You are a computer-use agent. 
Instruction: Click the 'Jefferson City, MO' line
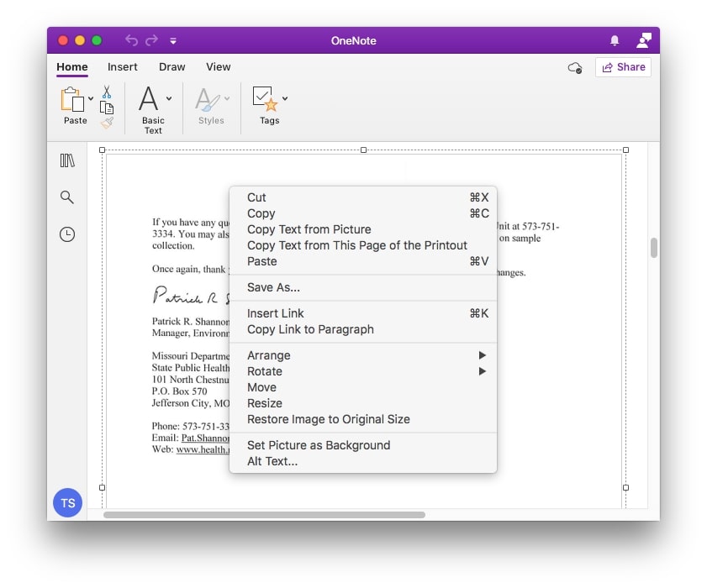191,403
